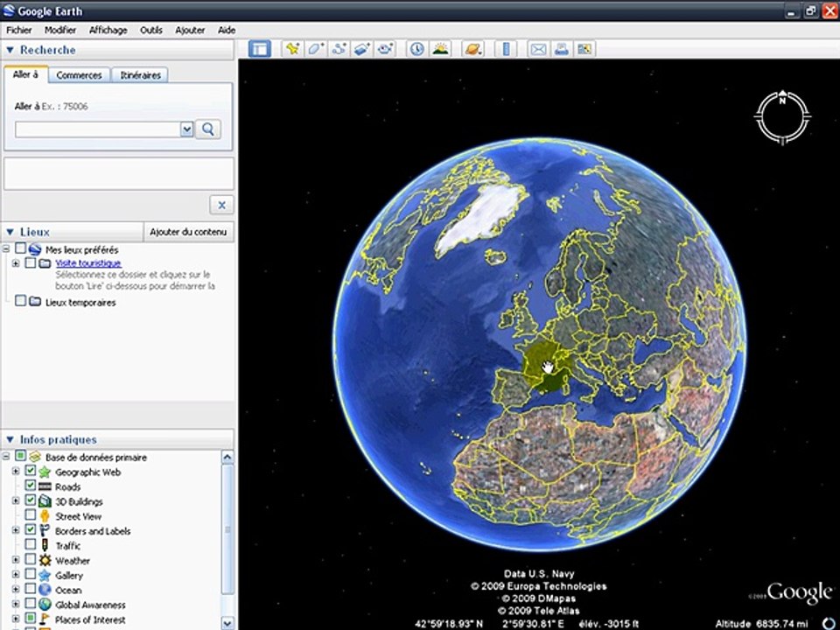Click the Geographic Web star icon

(45, 472)
